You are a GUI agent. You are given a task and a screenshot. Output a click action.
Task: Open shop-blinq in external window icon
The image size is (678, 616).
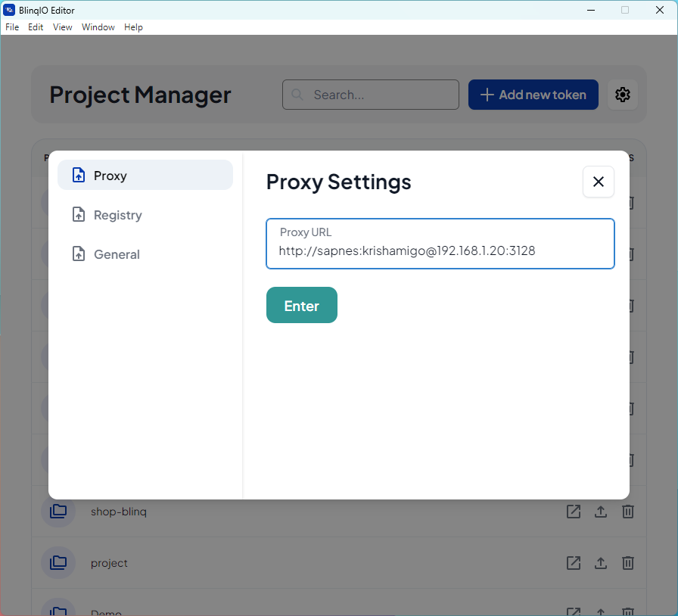click(x=574, y=512)
